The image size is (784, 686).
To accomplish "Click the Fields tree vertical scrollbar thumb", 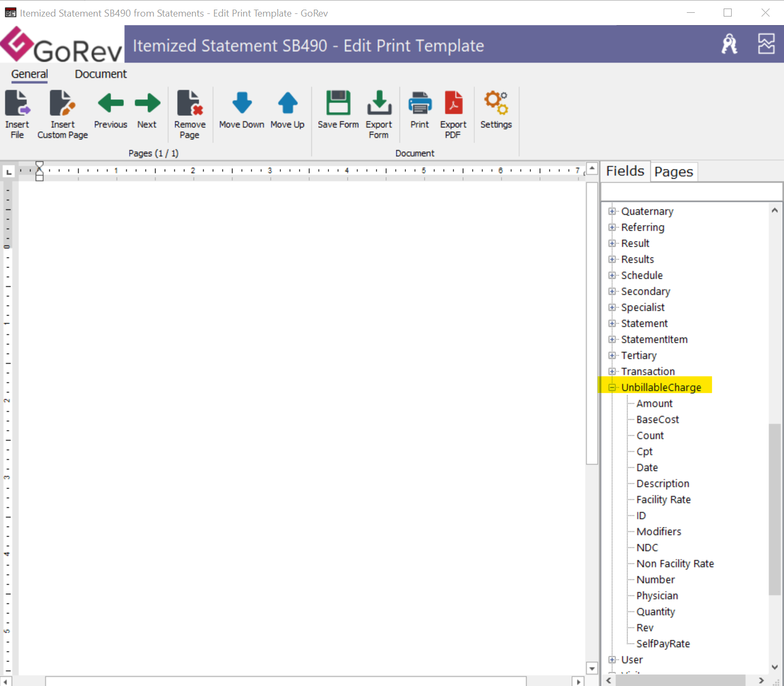I will tap(774, 509).
